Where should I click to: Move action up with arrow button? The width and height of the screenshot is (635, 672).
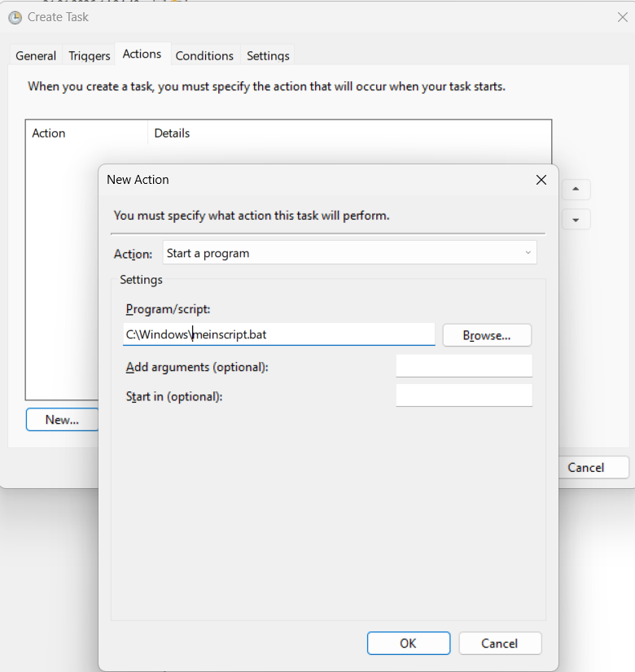coord(576,189)
